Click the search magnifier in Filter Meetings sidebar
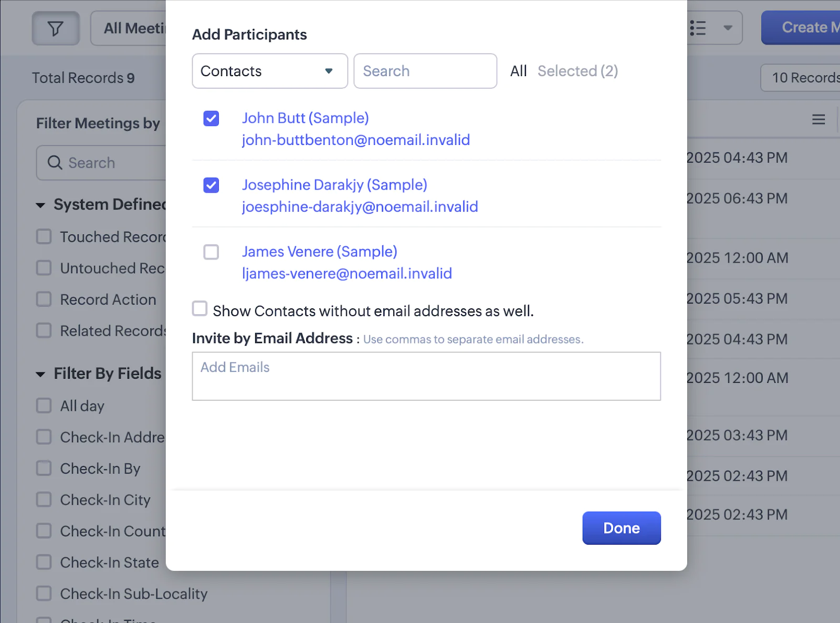Image resolution: width=840 pixels, height=623 pixels. coord(55,163)
